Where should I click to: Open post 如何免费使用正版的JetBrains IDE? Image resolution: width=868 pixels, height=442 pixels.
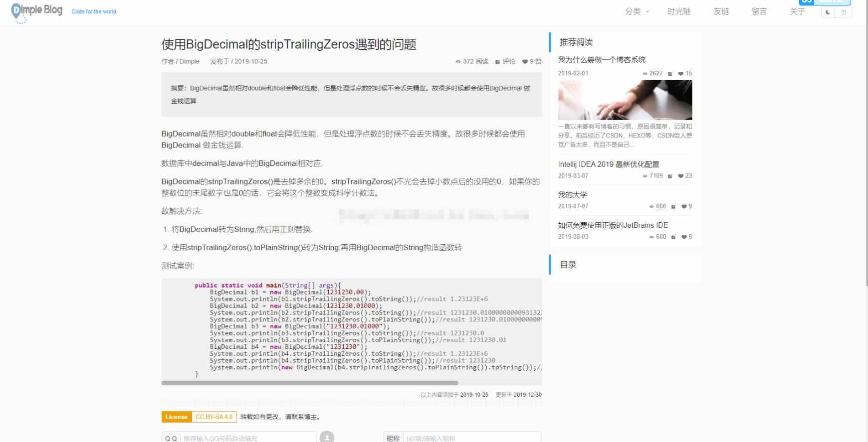[613, 225]
